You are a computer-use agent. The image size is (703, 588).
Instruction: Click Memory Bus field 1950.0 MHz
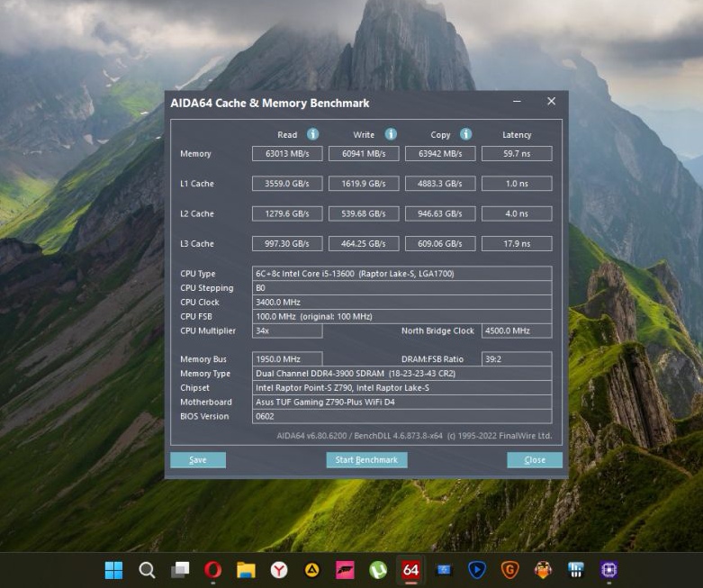coord(287,359)
